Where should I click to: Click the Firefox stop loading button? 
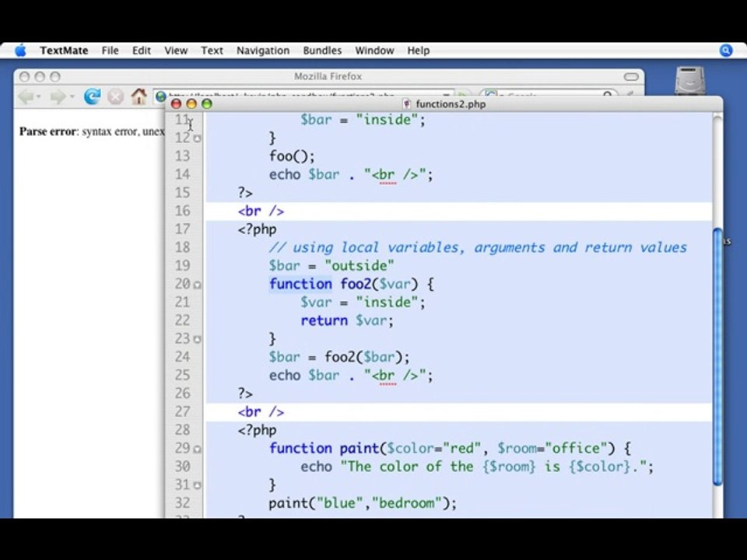[x=115, y=97]
